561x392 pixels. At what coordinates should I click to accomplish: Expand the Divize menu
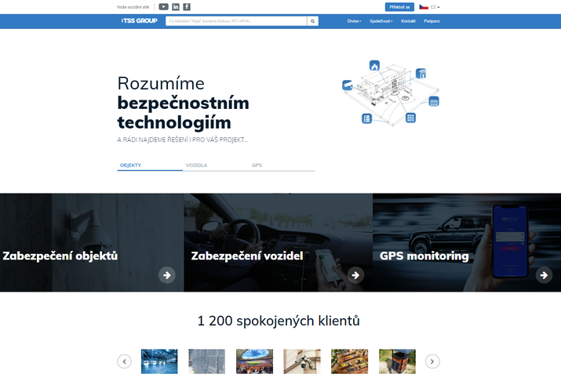coord(355,21)
